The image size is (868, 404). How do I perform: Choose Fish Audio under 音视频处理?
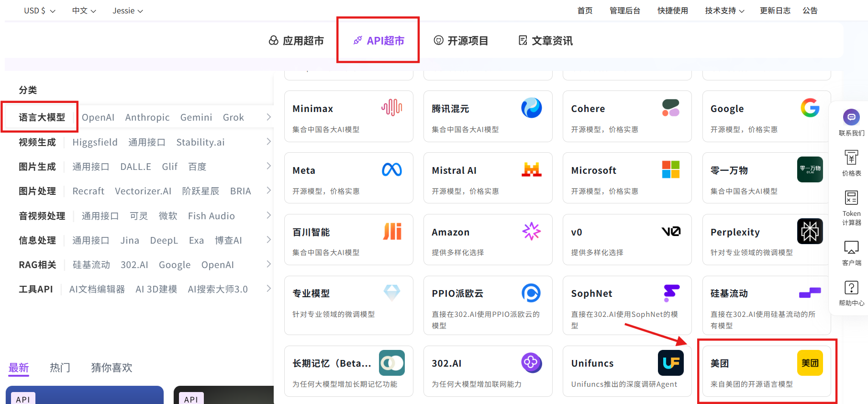click(x=211, y=216)
